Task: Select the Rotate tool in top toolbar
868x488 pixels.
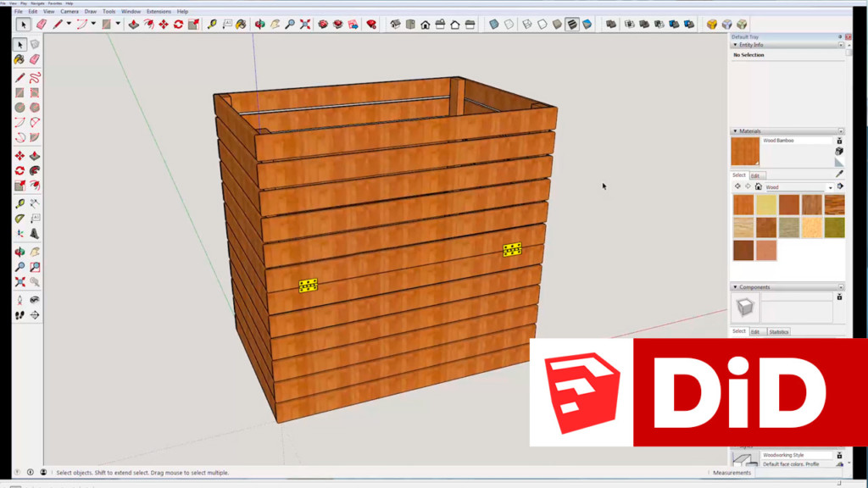Action: (x=178, y=25)
